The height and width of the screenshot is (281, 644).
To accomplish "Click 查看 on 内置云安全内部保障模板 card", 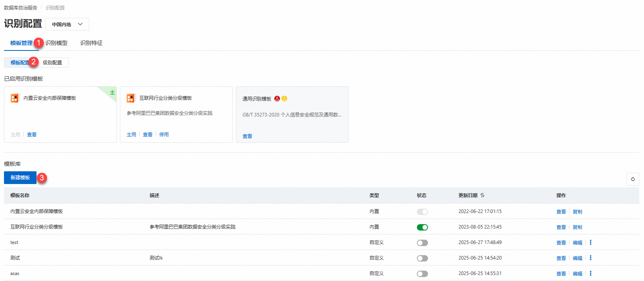I will (32, 135).
